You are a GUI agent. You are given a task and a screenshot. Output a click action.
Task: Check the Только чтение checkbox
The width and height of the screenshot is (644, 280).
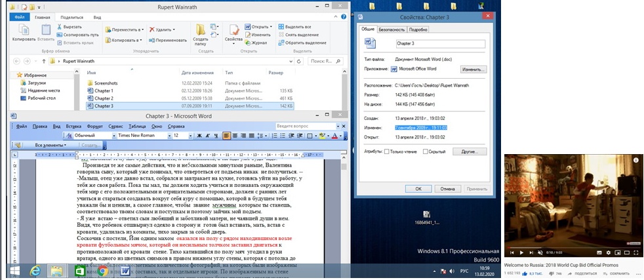coord(387,151)
